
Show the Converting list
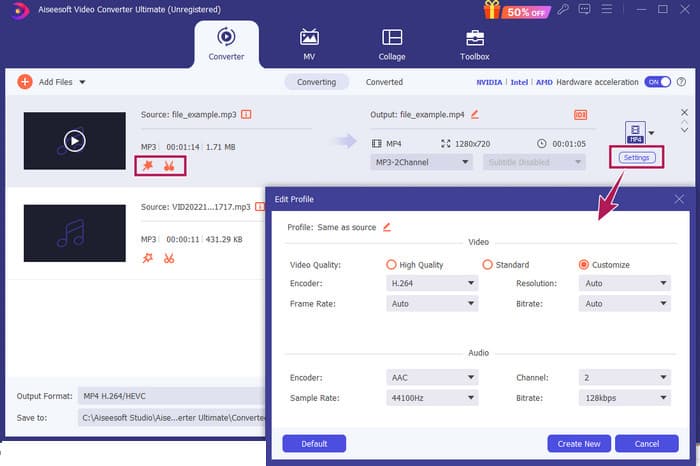317,82
